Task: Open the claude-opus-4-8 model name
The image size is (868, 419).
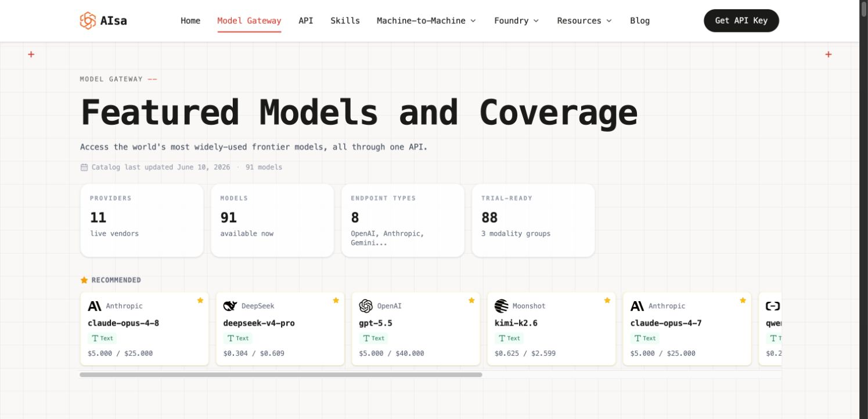Action: pyautogui.click(x=124, y=323)
